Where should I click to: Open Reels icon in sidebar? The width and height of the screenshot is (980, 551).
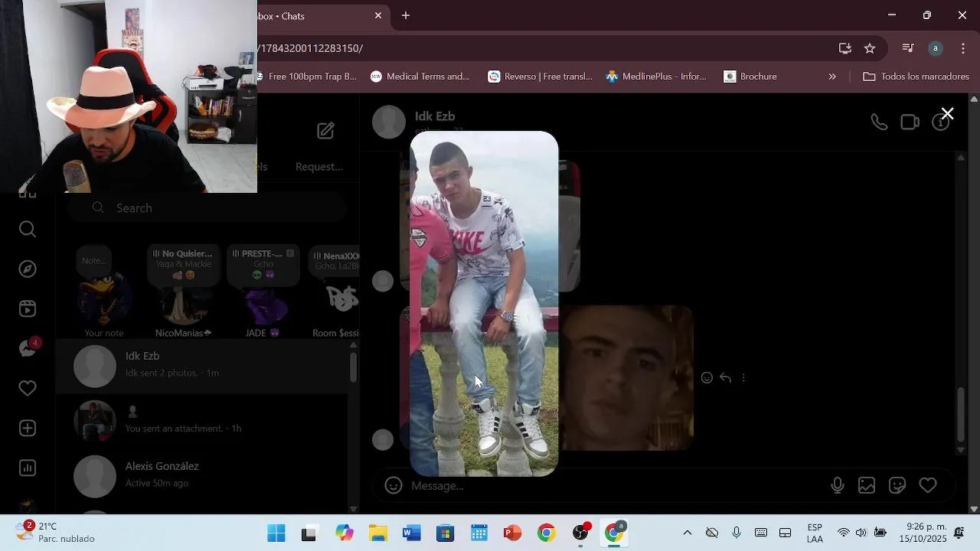pyautogui.click(x=28, y=309)
